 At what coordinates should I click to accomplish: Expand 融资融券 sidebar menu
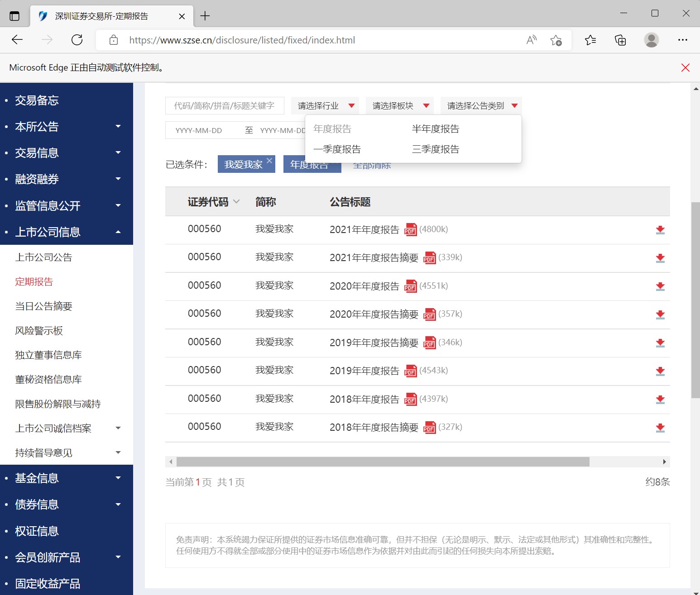[118, 179]
